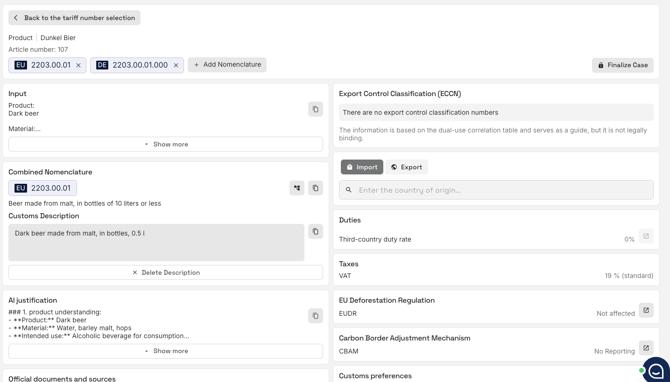Focus the country of origin search field

tap(496, 190)
